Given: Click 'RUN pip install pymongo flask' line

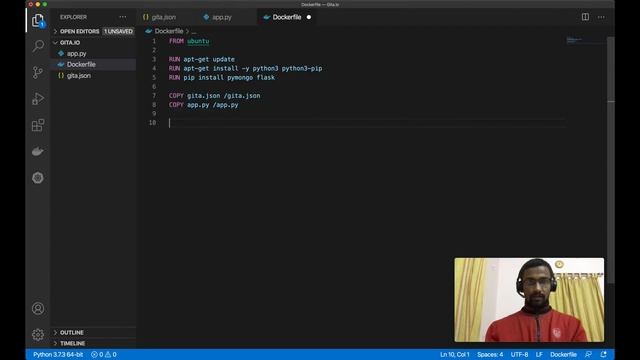Looking at the screenshot, I should [222, 78].
